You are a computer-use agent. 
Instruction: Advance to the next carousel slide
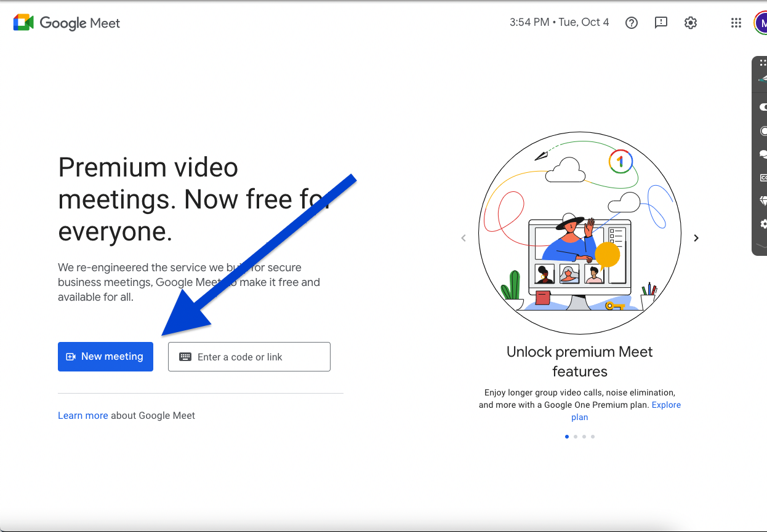(x=696, y=238)
